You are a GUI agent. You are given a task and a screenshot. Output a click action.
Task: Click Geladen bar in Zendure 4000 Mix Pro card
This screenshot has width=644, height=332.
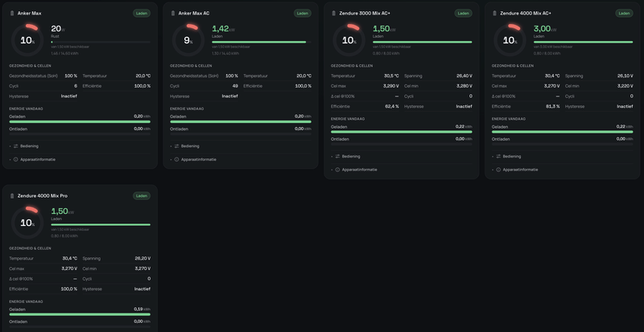[80, 314]
